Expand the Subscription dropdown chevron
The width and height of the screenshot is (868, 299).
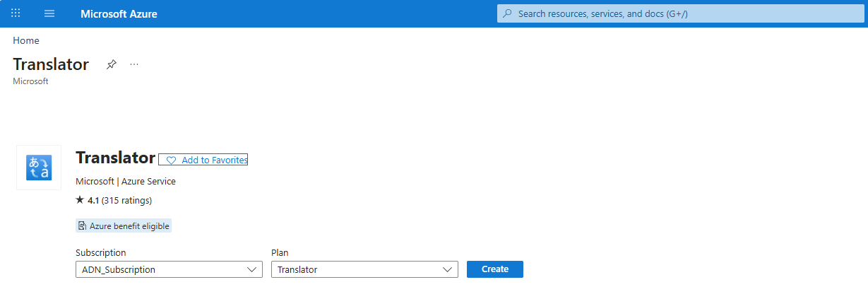coord(252,269)
